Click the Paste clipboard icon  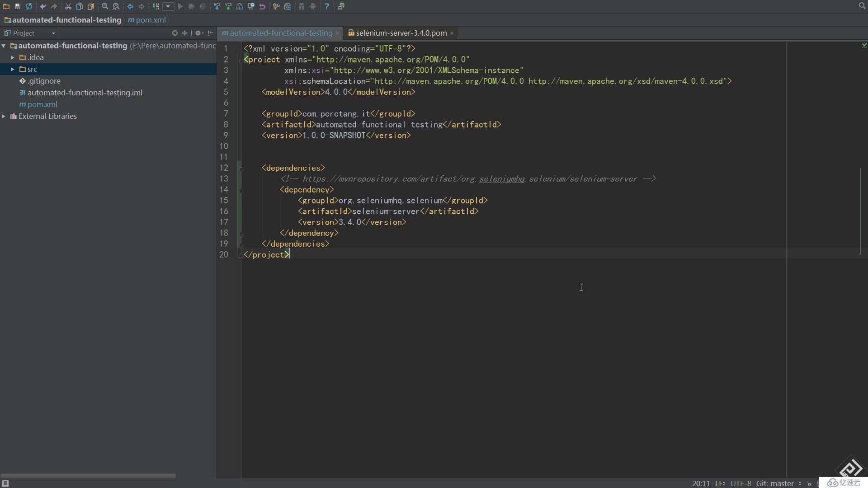(x=91, y=6)
